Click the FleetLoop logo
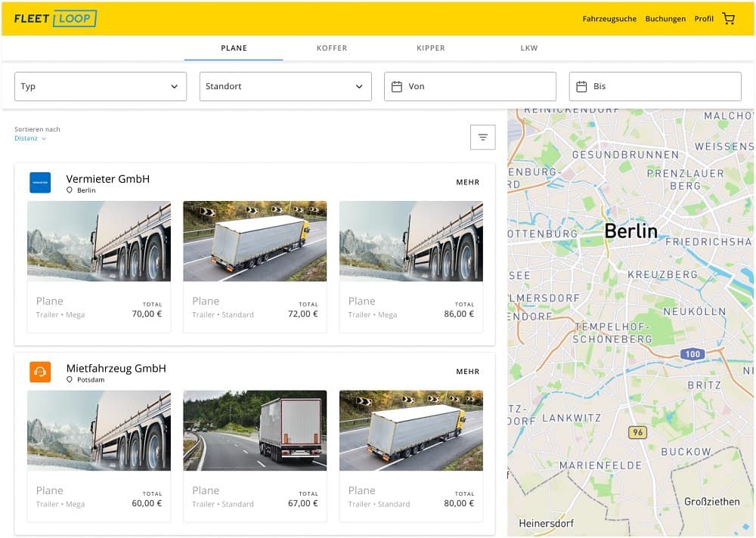The image size is (756, 538). click(x=55, y=19)
